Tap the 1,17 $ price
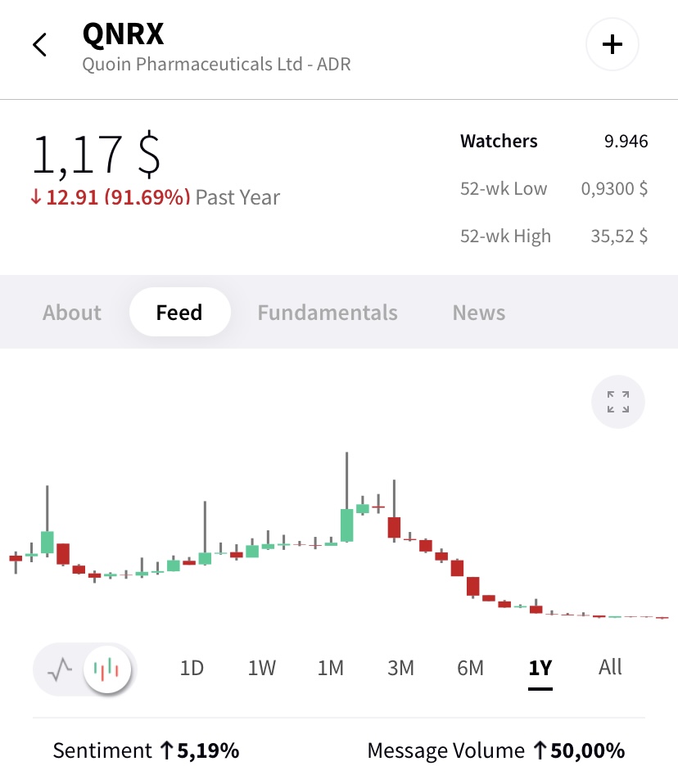This screenshot has width=678, height=784. 96,155
